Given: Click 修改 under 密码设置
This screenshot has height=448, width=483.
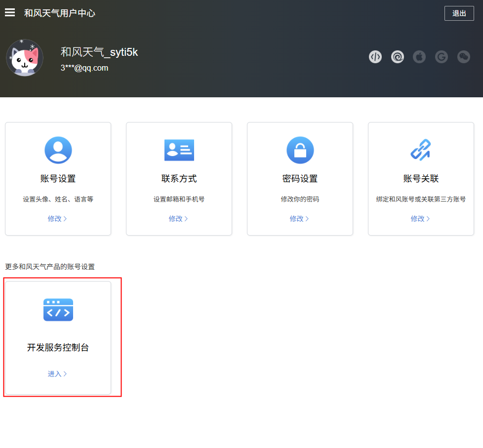Looking at the screenshot, I should 299,218.
